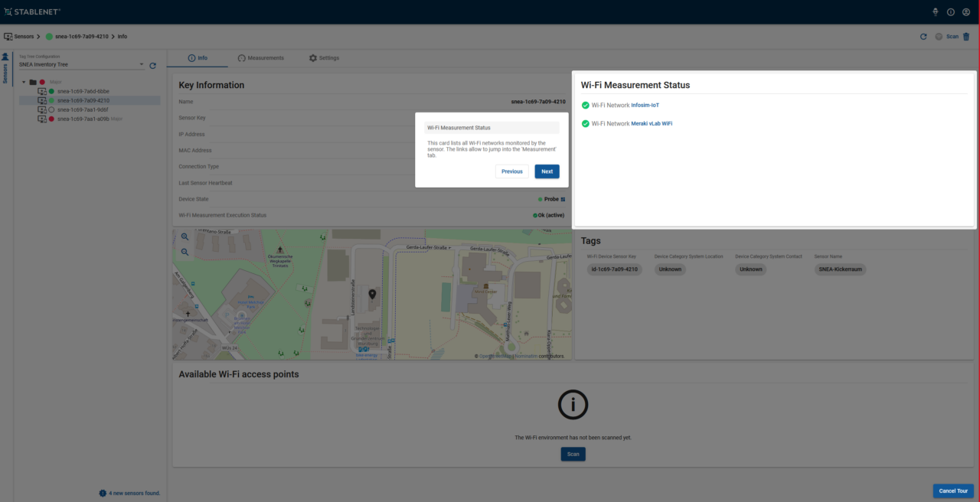
Task: Click Next in the tour popup
Action: pos(547,171)
